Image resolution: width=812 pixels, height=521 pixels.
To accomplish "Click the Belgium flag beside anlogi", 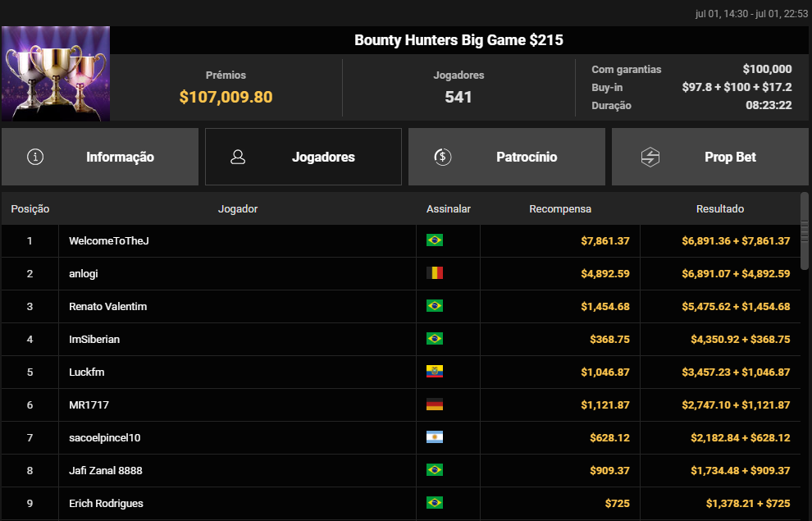I will pos(435,273).
